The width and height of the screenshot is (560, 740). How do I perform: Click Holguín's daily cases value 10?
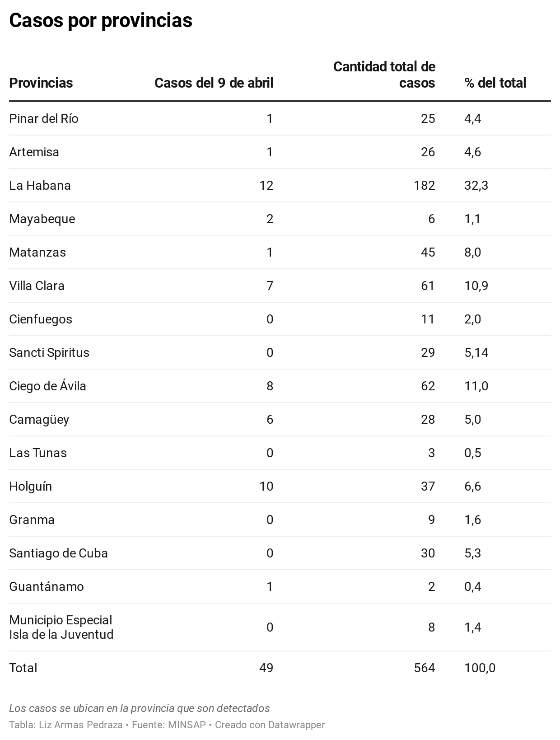click(266, 486)
